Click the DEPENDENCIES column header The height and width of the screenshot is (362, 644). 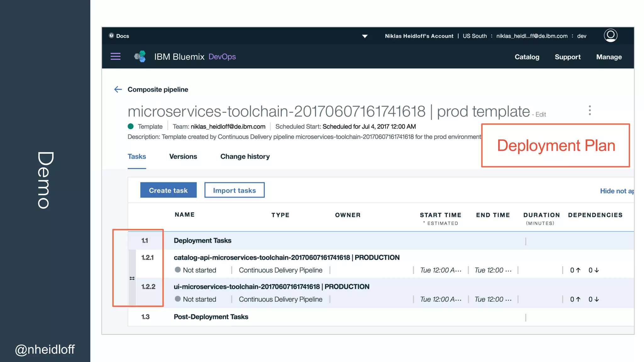click(595, 215)
